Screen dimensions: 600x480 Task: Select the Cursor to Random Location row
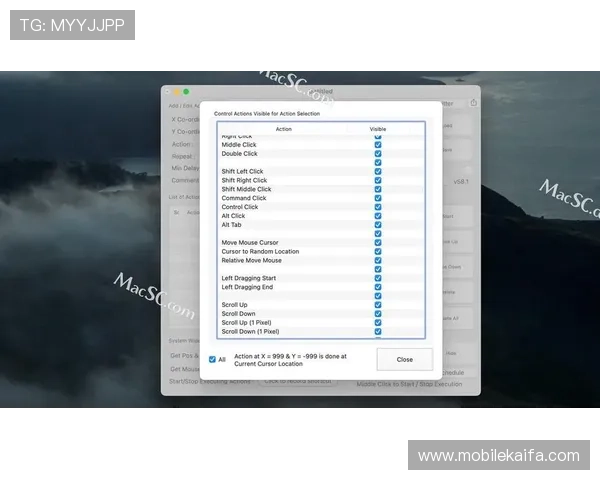click(260, 251)
